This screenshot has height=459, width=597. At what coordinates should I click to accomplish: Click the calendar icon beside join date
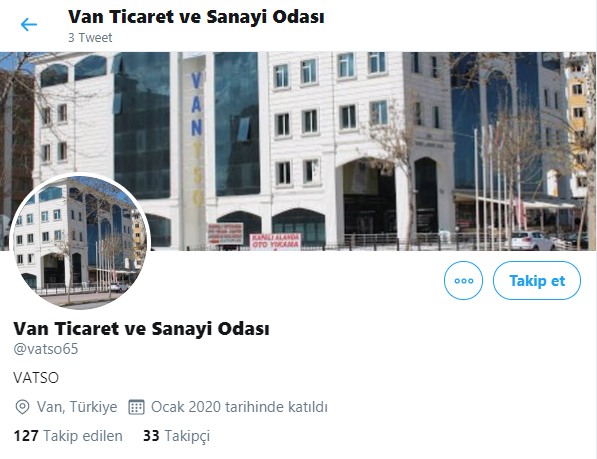[136, 407]
